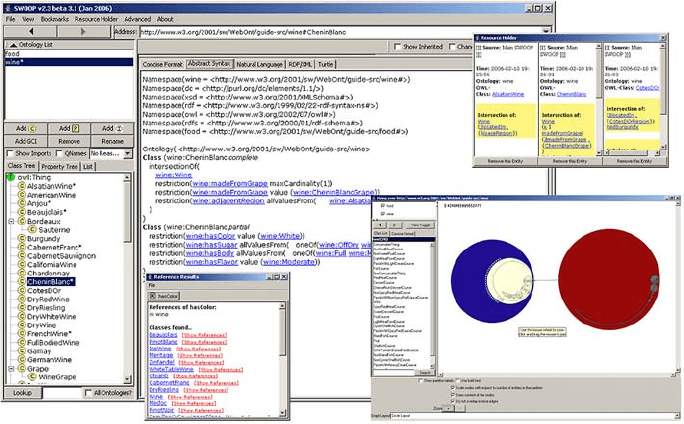Switch to the Property Tree tab
The width and height of the screenshot is (684, 424).
59,166
